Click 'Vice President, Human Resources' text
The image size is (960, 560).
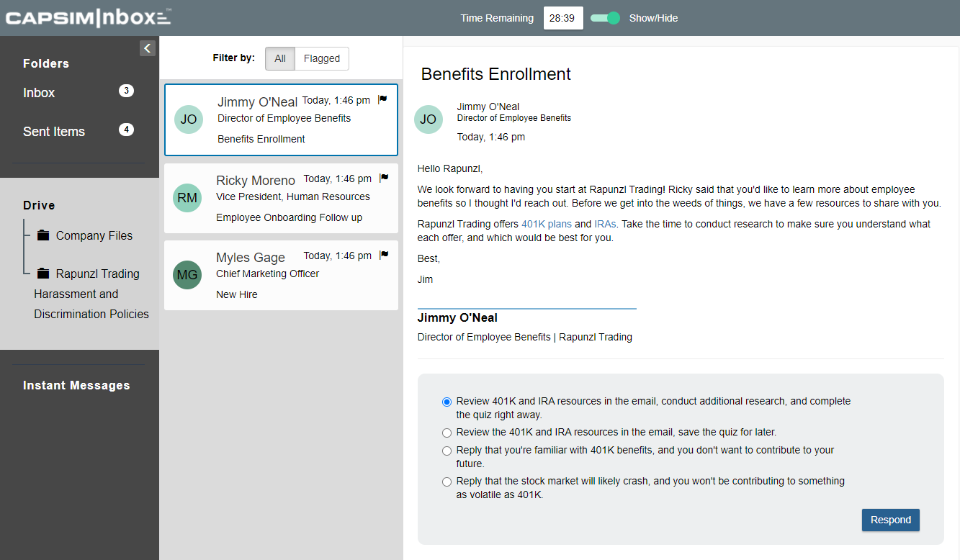293,197
